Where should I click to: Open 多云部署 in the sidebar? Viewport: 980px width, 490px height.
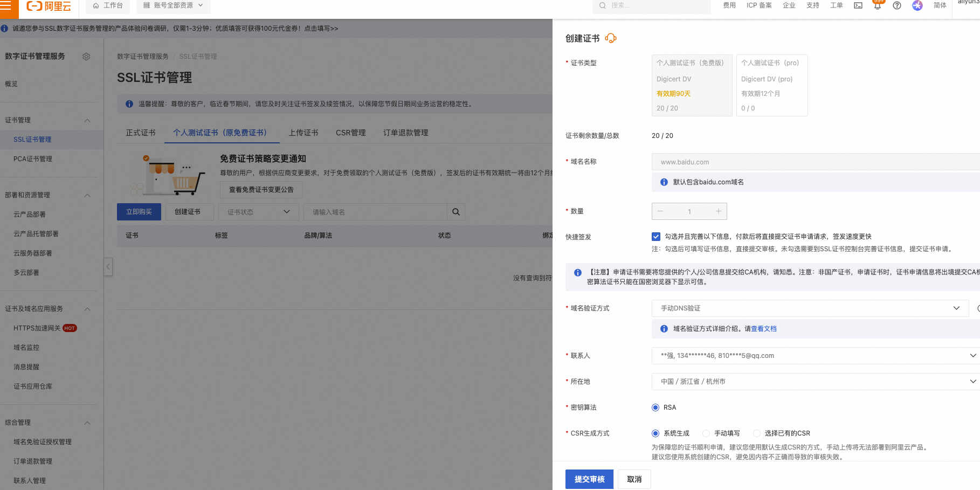coord(26,273)
